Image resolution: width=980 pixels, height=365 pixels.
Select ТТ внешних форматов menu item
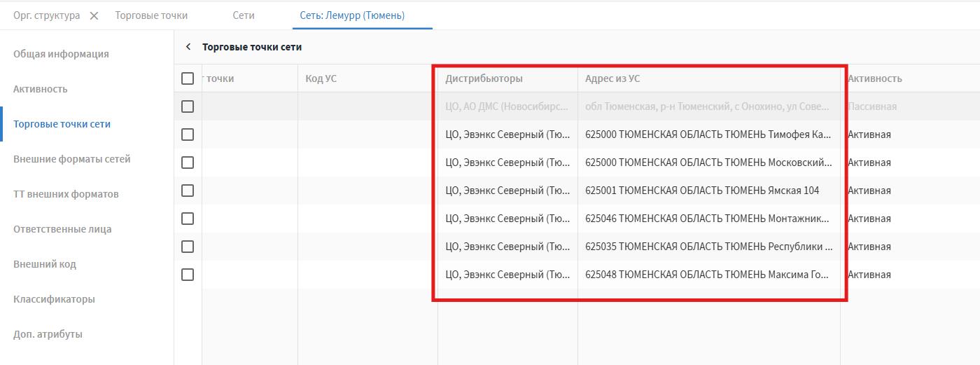point(66,194)
